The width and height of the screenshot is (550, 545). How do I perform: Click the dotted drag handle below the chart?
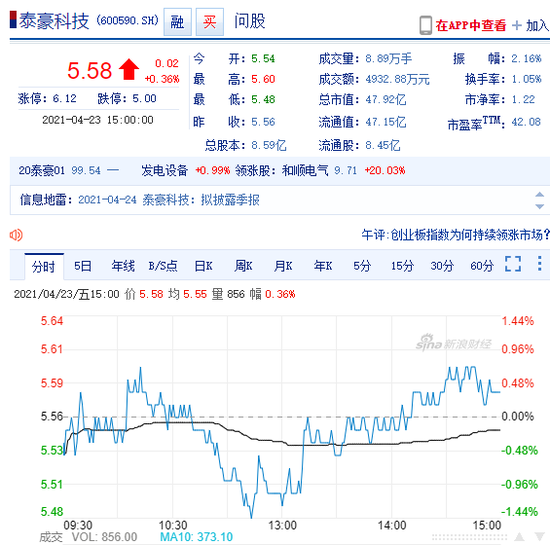(469, 537)
